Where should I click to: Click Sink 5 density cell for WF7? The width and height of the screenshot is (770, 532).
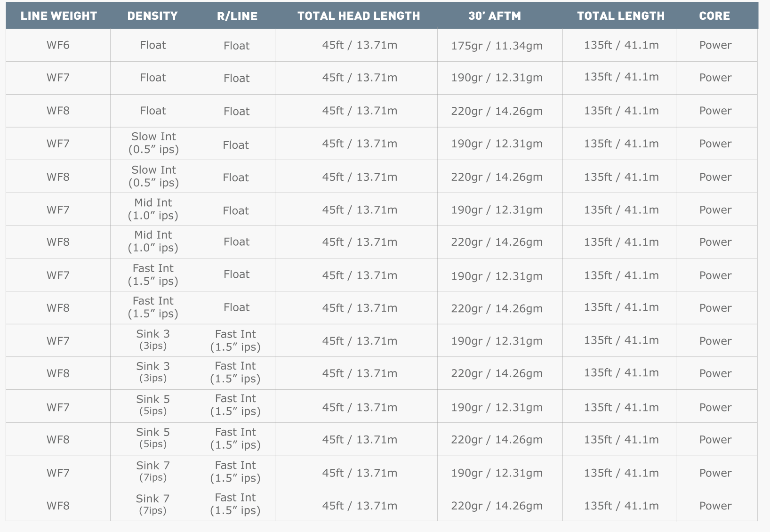(x=153, y=405)
